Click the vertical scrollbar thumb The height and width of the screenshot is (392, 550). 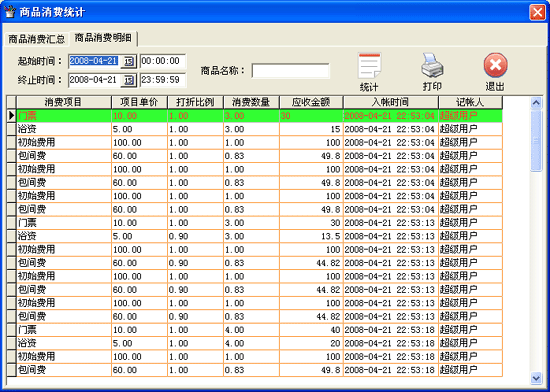[x=536, y=141]
